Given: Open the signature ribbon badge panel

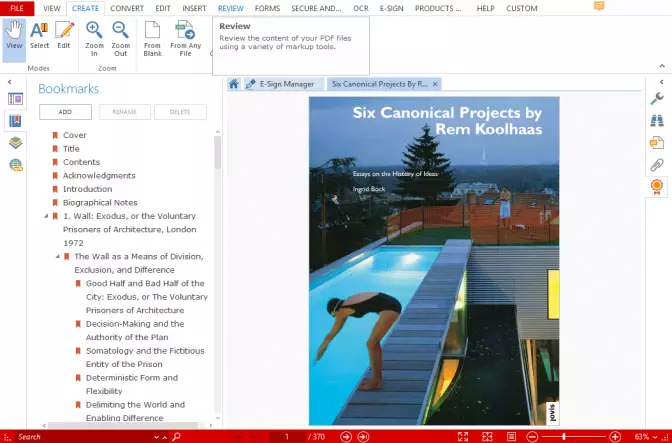Looking at the screenshot, I should 657,187.
